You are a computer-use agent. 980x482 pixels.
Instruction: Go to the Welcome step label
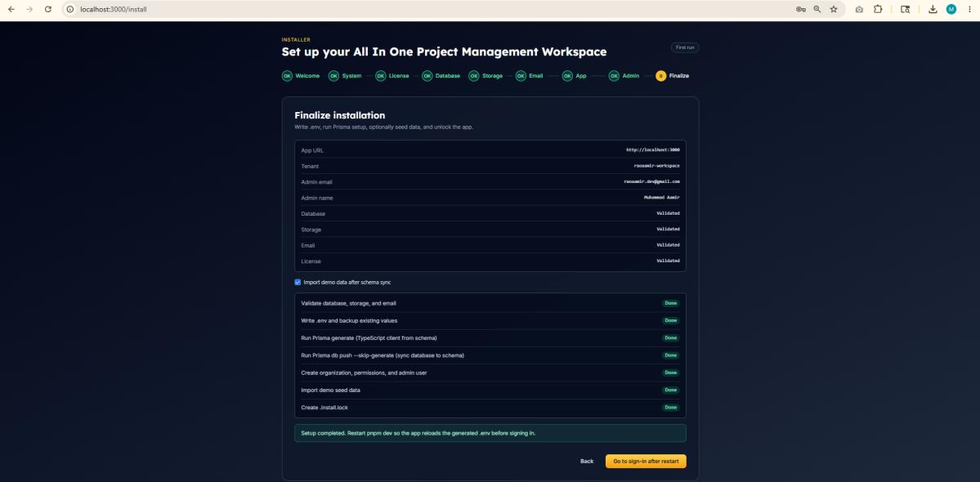point(307,76)
